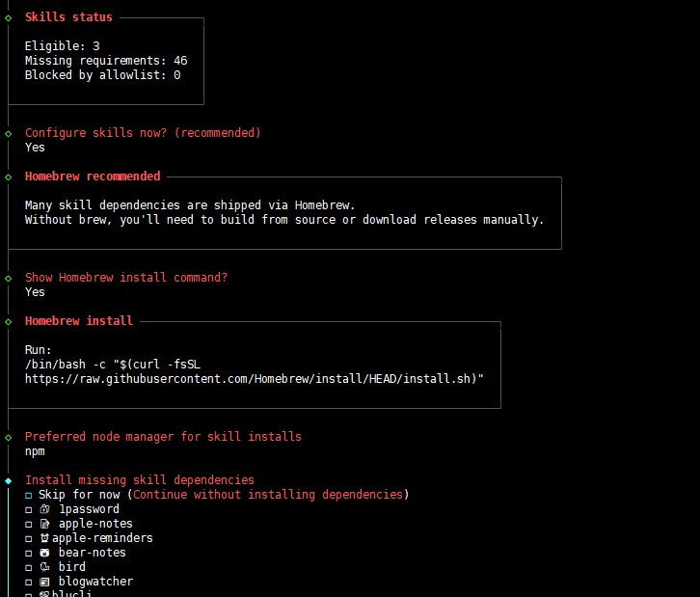Image resolution: width=700 pixels, height=597 pixels.
Task: Click the Homebrew raw.githubusercontent.com install URL
Action: pos(252,379)
